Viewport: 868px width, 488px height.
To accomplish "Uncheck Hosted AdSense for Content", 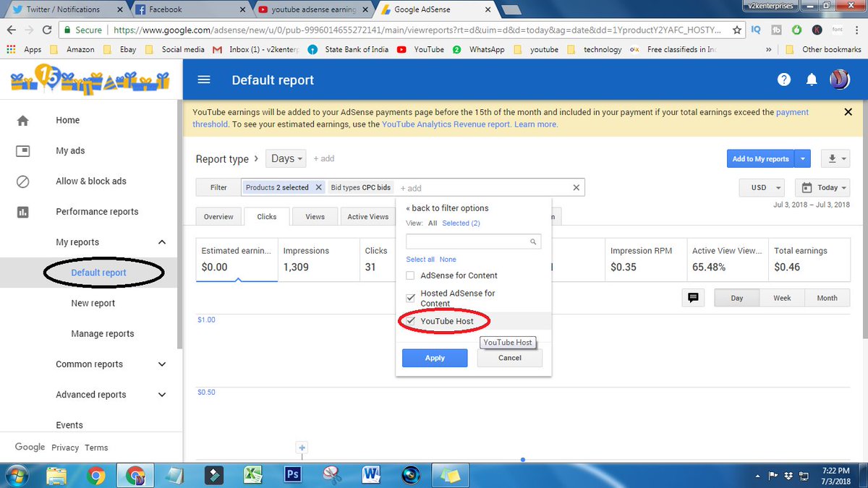I will pyautogui.click(x=410, y=298).
